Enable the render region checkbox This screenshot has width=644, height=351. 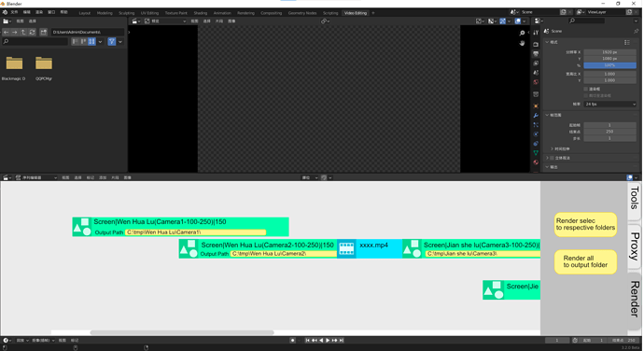586,89
